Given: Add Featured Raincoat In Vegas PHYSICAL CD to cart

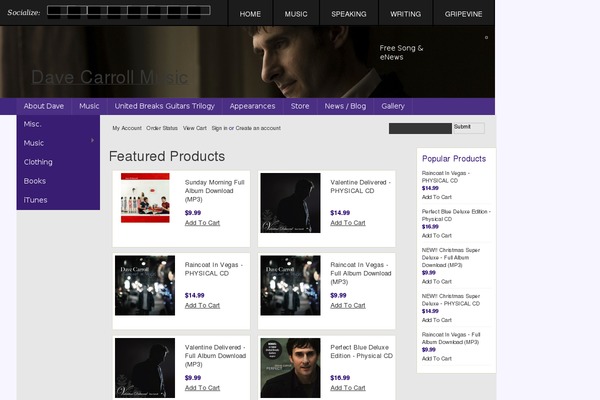Looking at the screenshot, I should [202, 305].
